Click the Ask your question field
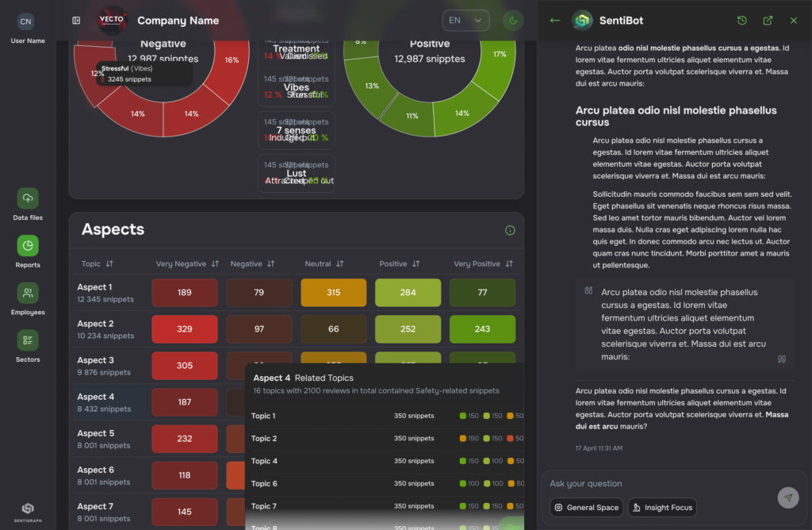 [658, 483]
